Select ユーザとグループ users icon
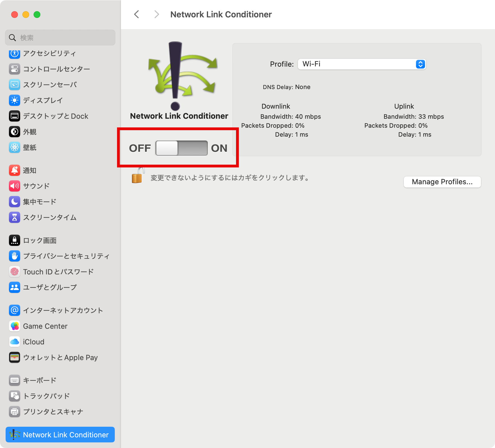495x448 pixels. pos(15,287)
